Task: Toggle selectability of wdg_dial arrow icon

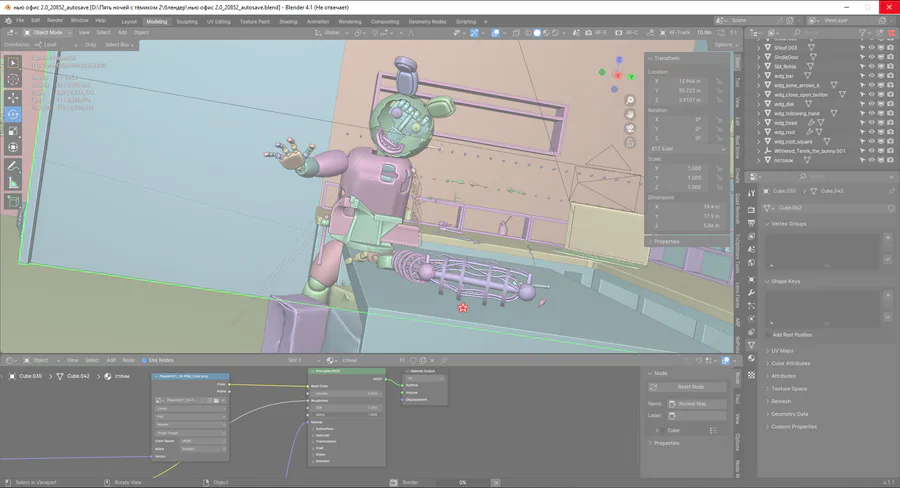Action: coord(862,104)
